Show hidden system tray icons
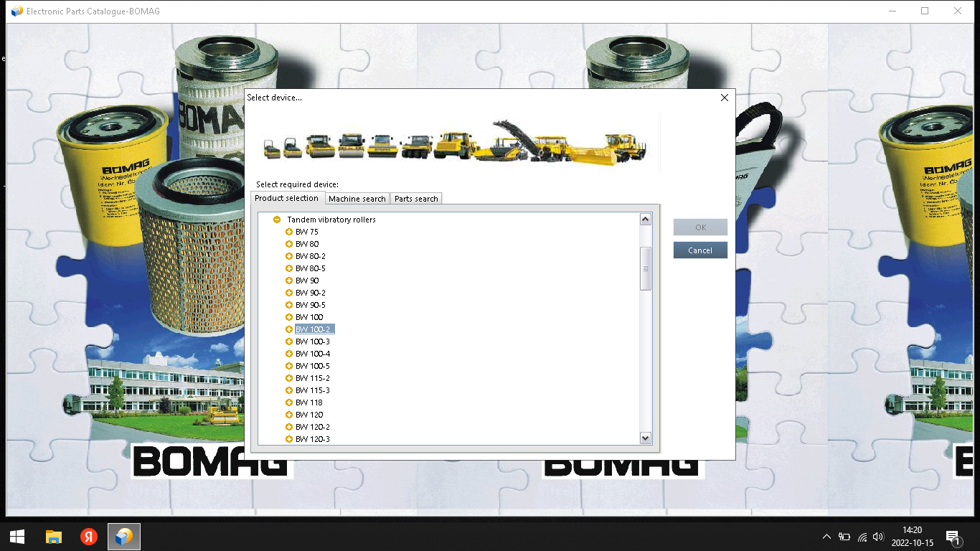This screenshot has height=551, width=980. (x=826, y=537)
